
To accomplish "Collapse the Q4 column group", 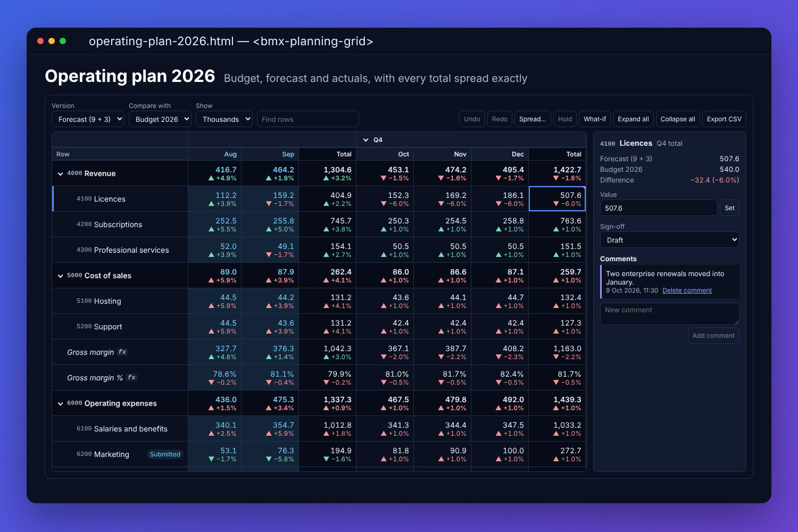I will [x=365, y=140].
